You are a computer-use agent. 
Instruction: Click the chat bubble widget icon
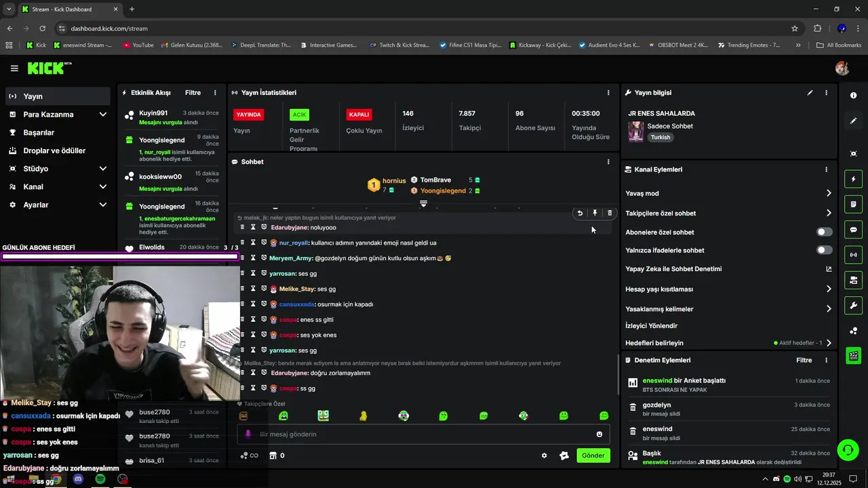click(x=853, y=230)
